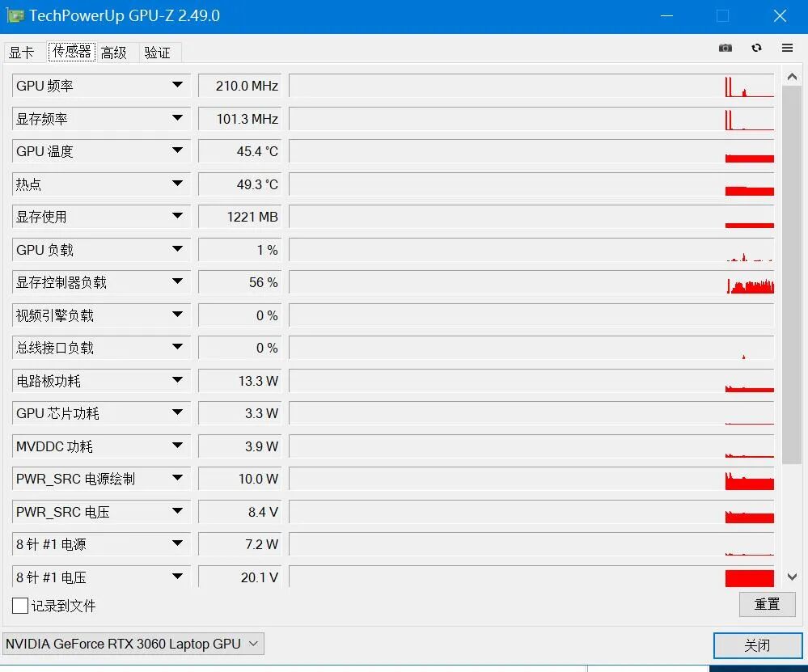Expand the 视频引擎负载 dropdown
The image size is (808, 672).
(x=177, y=315)
